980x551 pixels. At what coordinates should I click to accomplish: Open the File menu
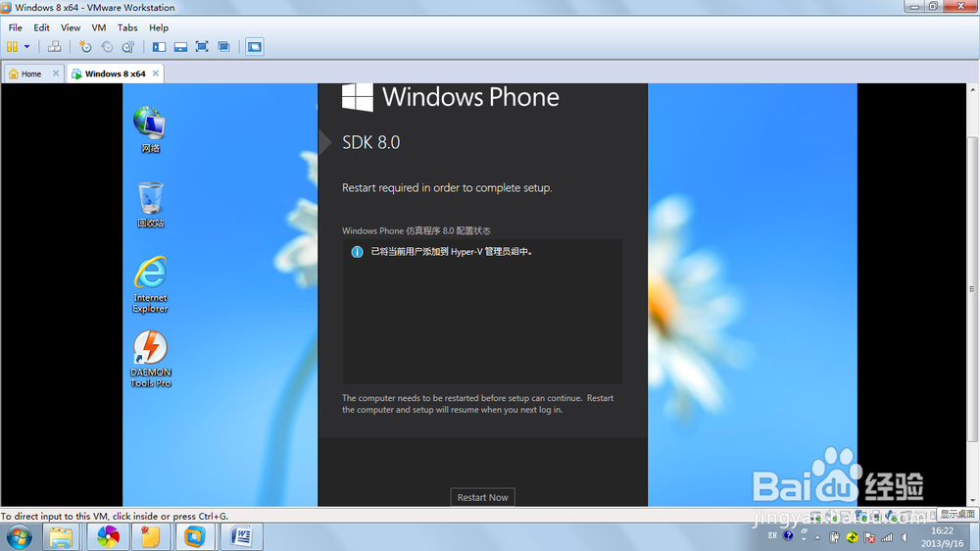15,27
